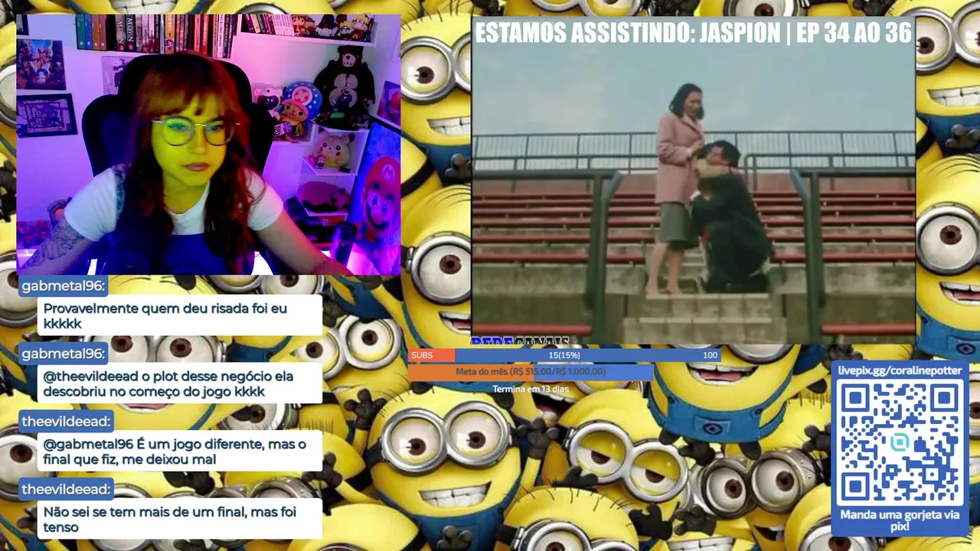Click the SUBS goal progress bar

coord(565,355)
